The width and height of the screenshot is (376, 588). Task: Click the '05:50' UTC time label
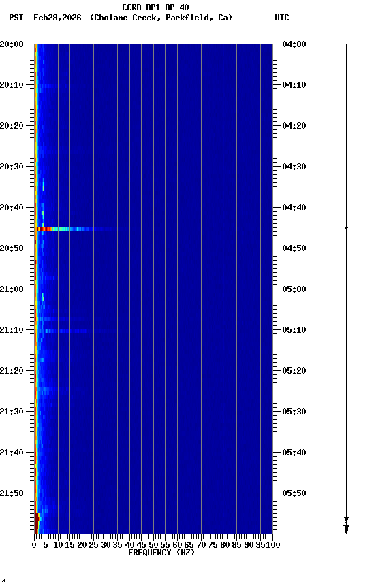(x=294, y=493)
